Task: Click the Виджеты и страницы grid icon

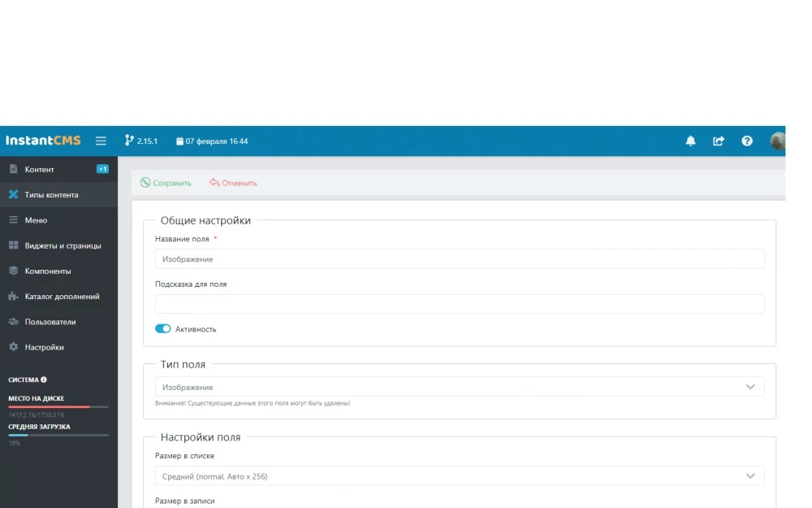Action: [x=14, y=245]
